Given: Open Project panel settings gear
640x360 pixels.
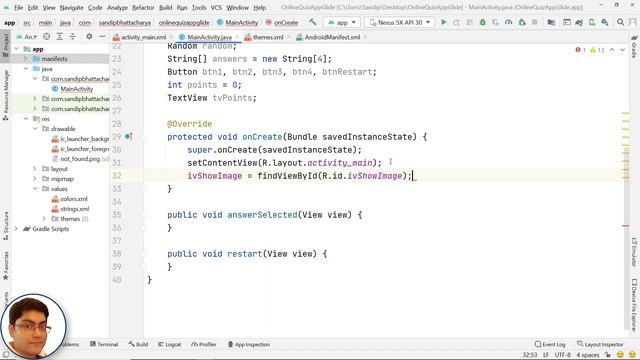Looking at the screenshot, I should [89, 37].
